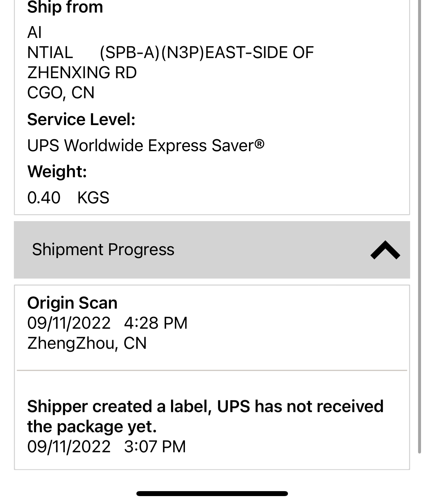Tap the 4:28 PM origin scan timestamp

(156, 323)
